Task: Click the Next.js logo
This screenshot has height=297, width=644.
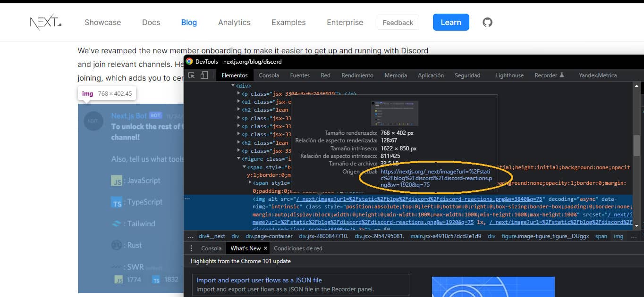Action: pyautogui.click(x=46, y=23)
